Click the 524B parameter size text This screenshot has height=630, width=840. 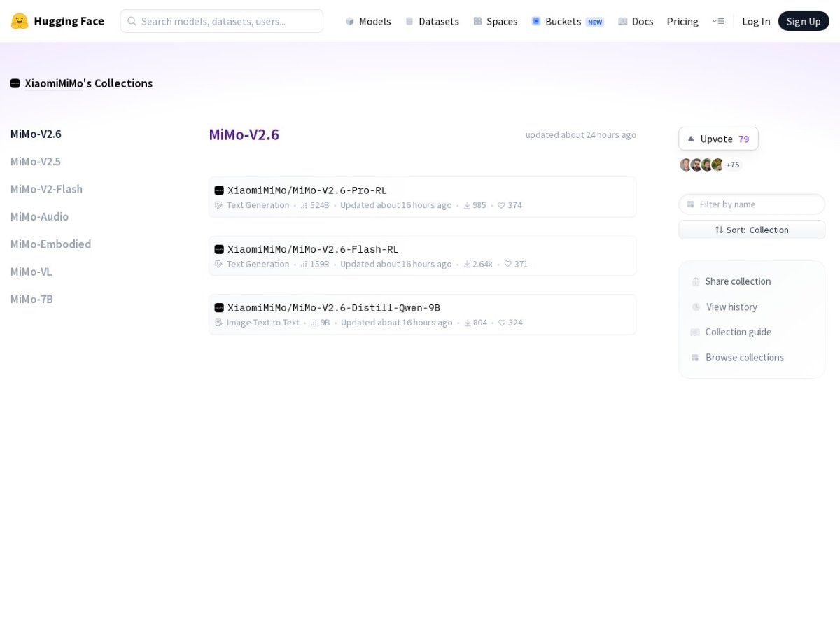point(320,205)
